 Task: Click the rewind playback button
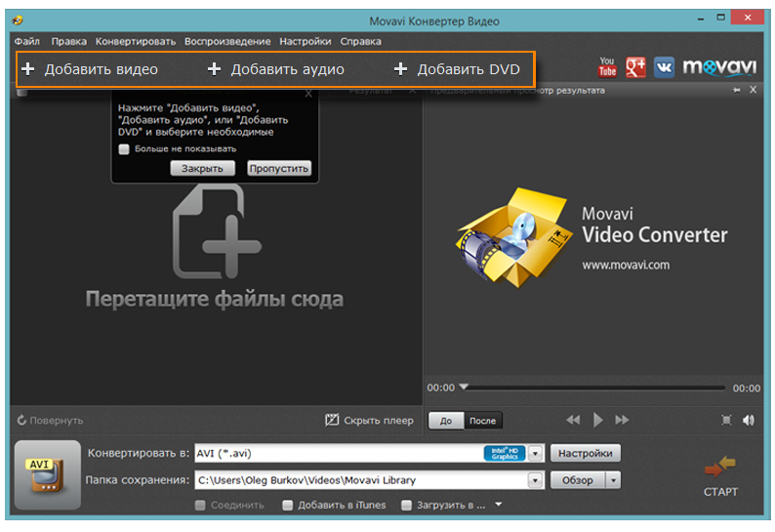point(573,420)
